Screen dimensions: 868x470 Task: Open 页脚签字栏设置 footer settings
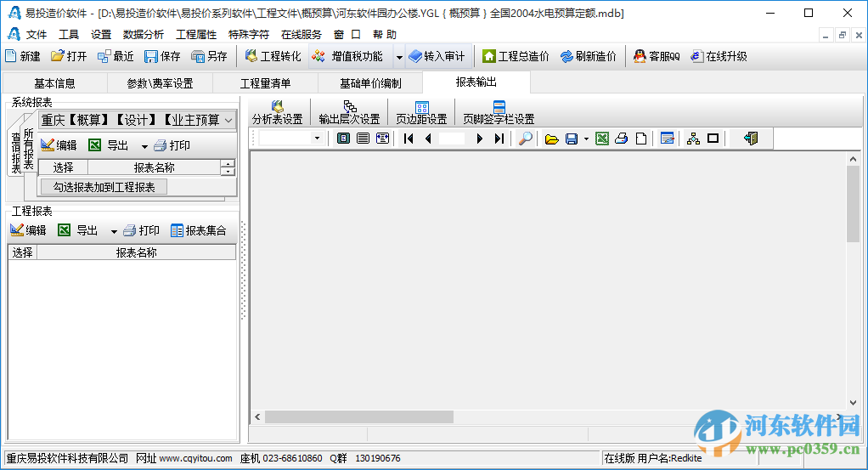(499, 112)
